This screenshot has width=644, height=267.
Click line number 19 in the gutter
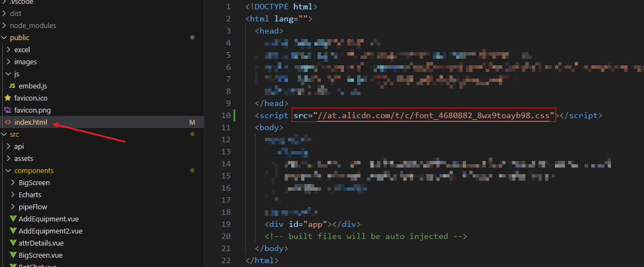(x=226, y=224)
